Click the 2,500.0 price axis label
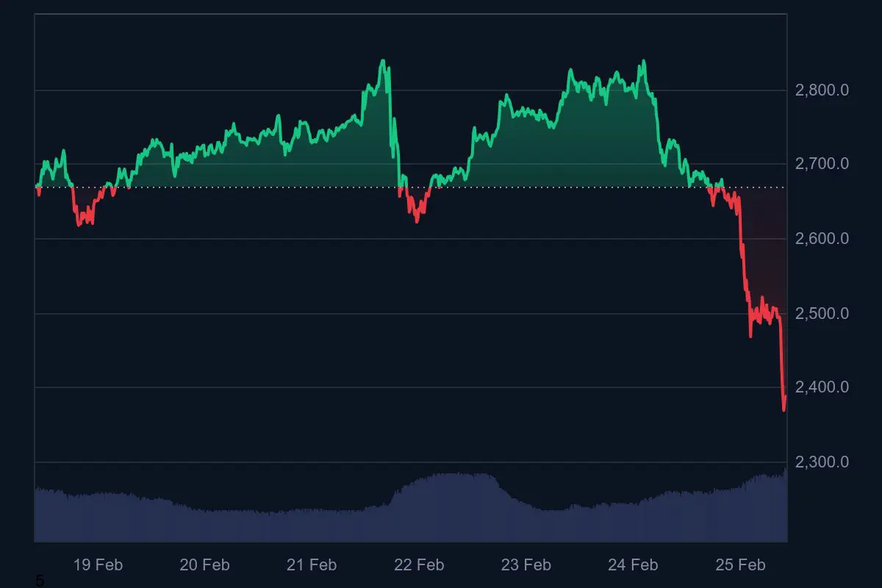 [x=822, y=313]
